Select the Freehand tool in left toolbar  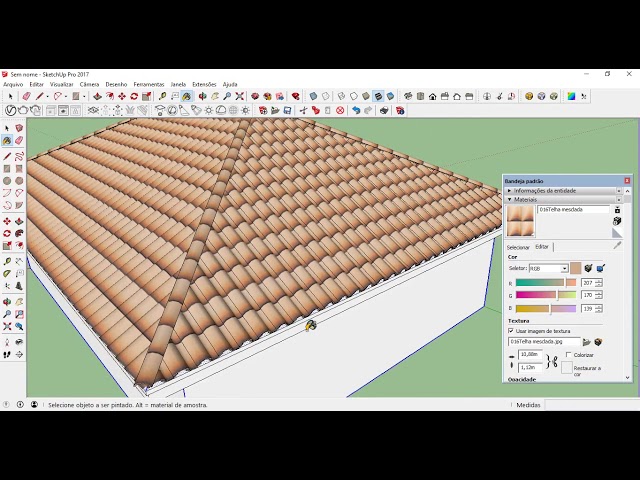point(19,156)
